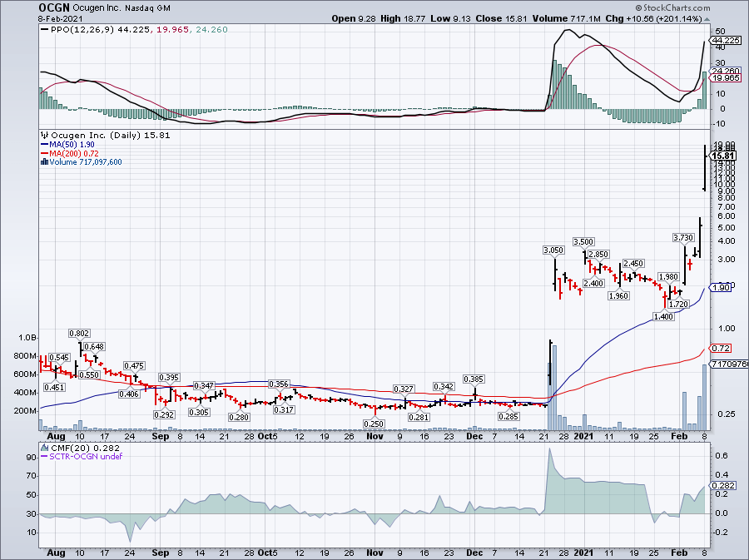This screenshot has width=749, height=560.
Task: Click the MA(50) 1.90 legend text
Action: click(x=72, y=145)
